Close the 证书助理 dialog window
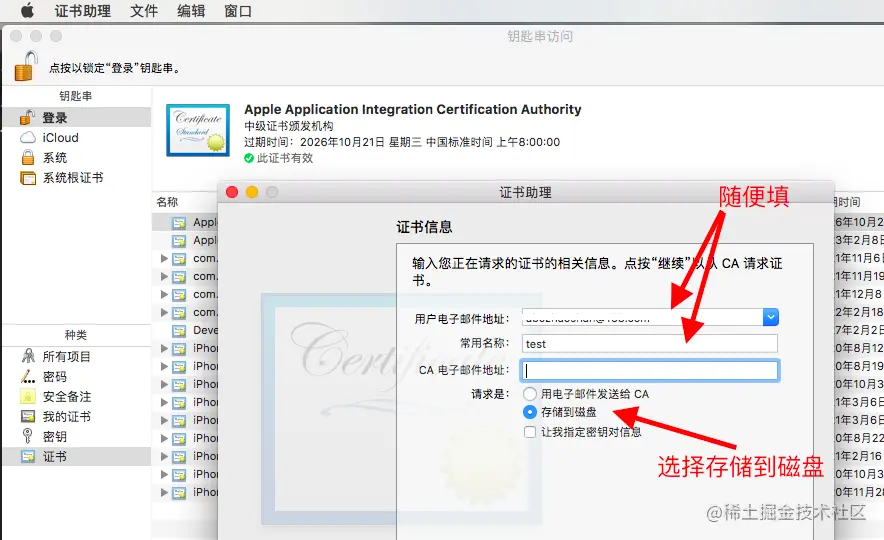884x540 pixels. pos(232,192)
